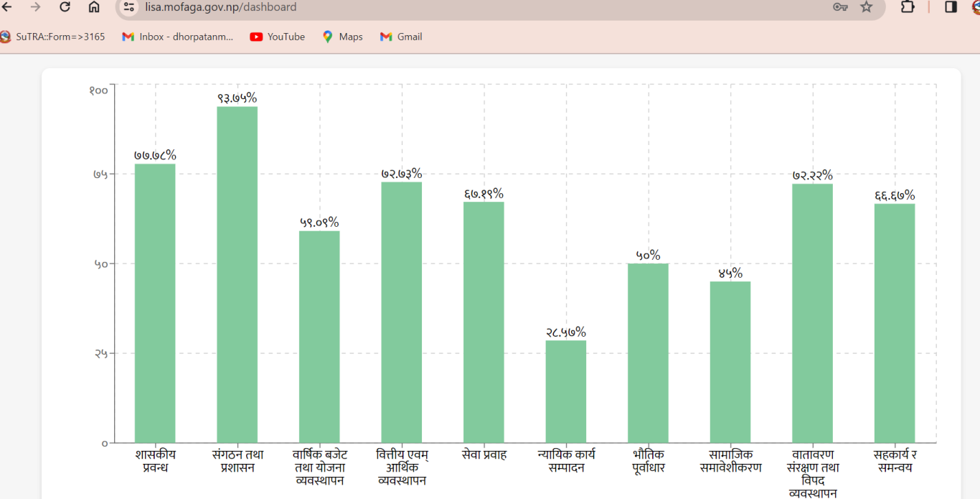Open saved passwords key icon
This screenshot has height=499, width=980.
pos(840,7)
